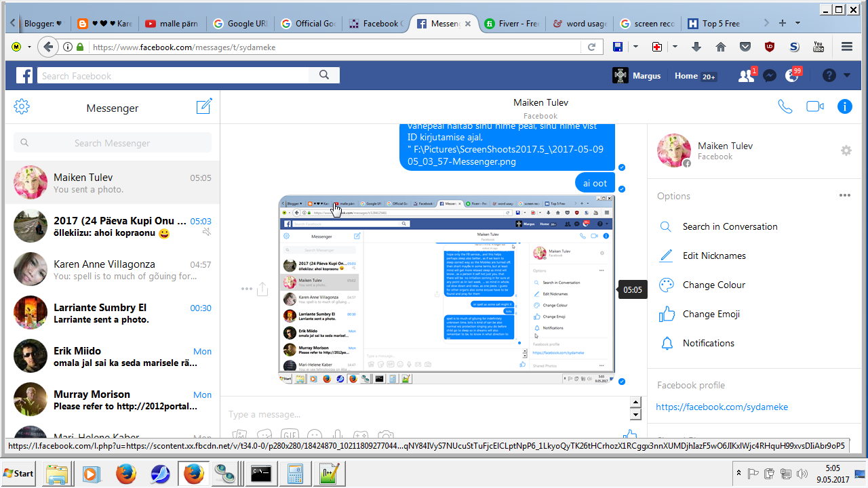Focus the Search Messenger field
Screen dimensions: 868x488
point(113,142)
